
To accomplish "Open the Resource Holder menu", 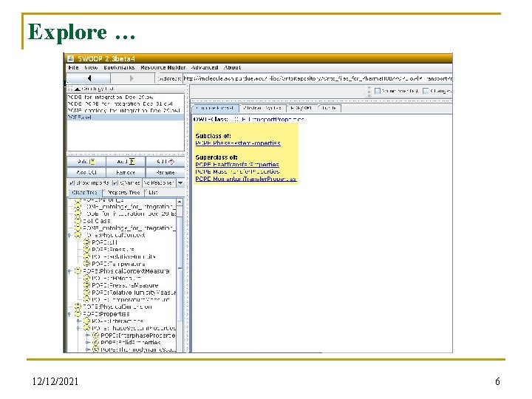I will tap(163, 67).
